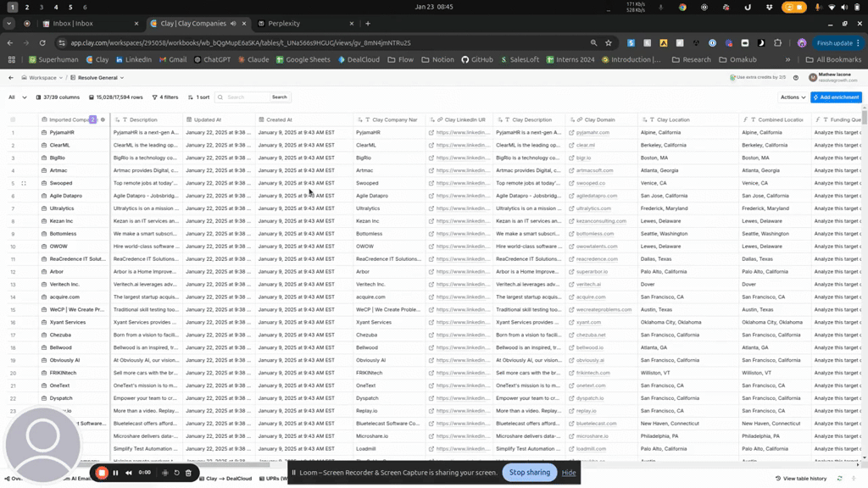Screen dimensions: 868x488
Task: Expand the All views dropdown
Action: [x=17, y=97]
